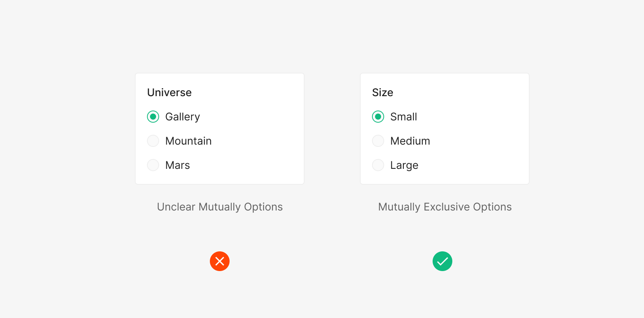Image resolution: width=644 pixels, height=318 pixels.
Task: Pick the Mars radio button circle
Action: click(153, 165)
